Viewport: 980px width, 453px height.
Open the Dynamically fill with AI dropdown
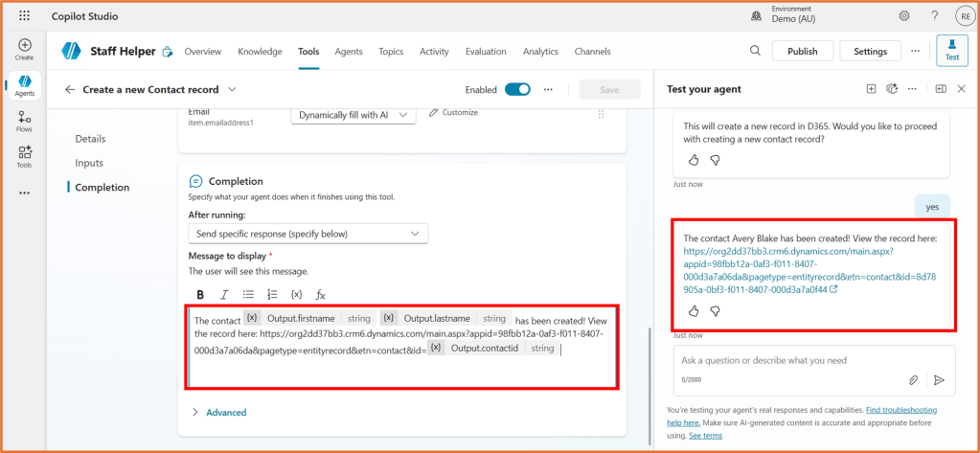click(x=353, y=115)
